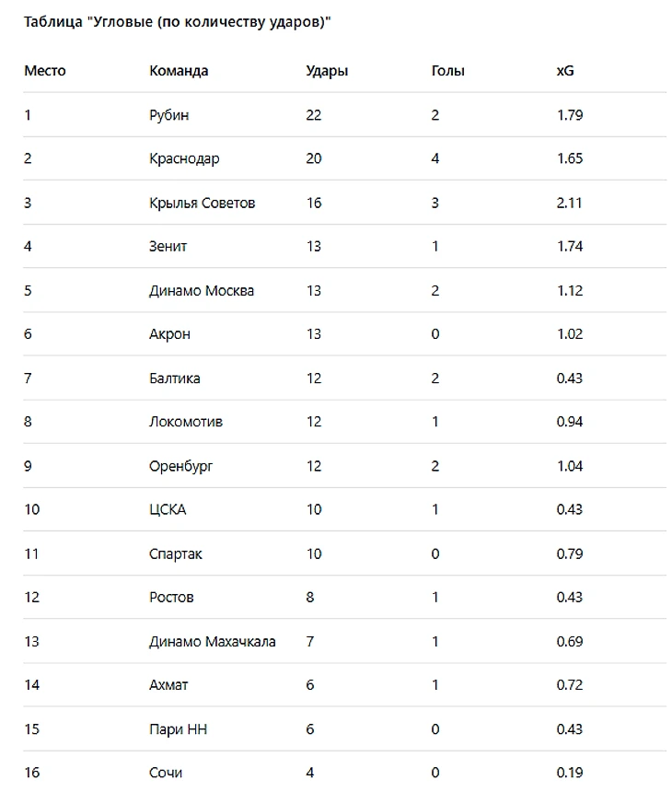
Task: Select the Акрон team cell
Action: point(169,333)
